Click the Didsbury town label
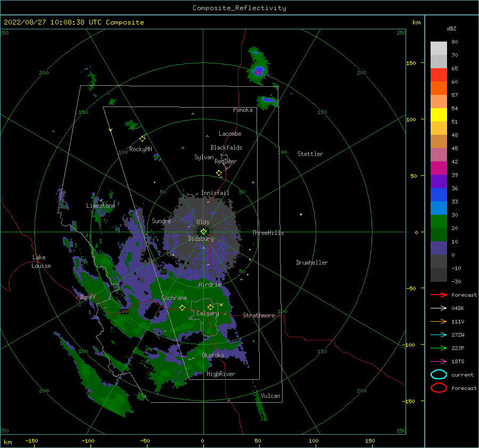 201,239
